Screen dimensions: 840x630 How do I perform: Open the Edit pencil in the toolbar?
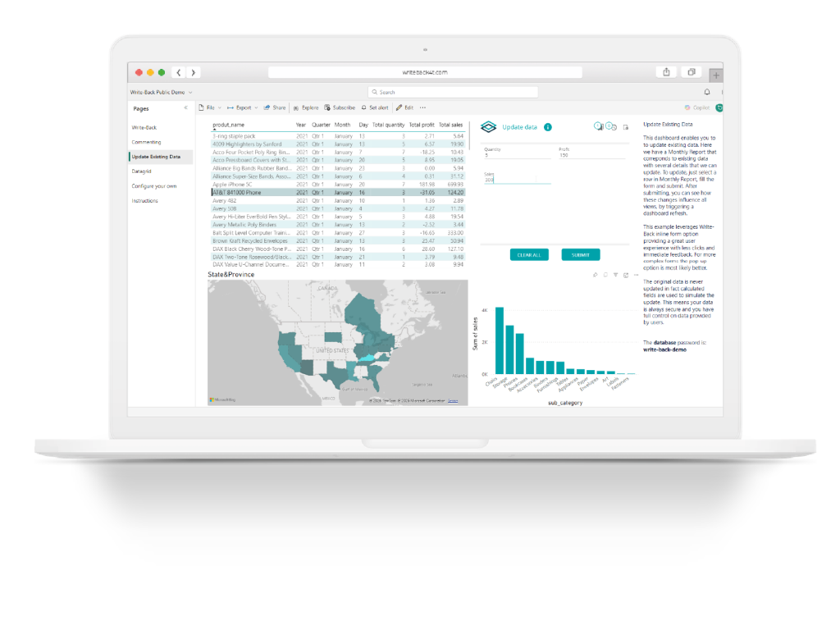(398, 107)
